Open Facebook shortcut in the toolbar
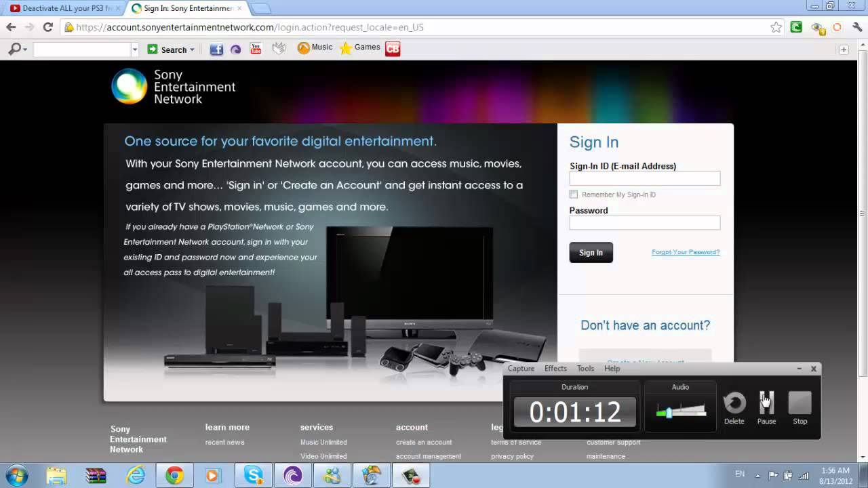 point(216,49)
